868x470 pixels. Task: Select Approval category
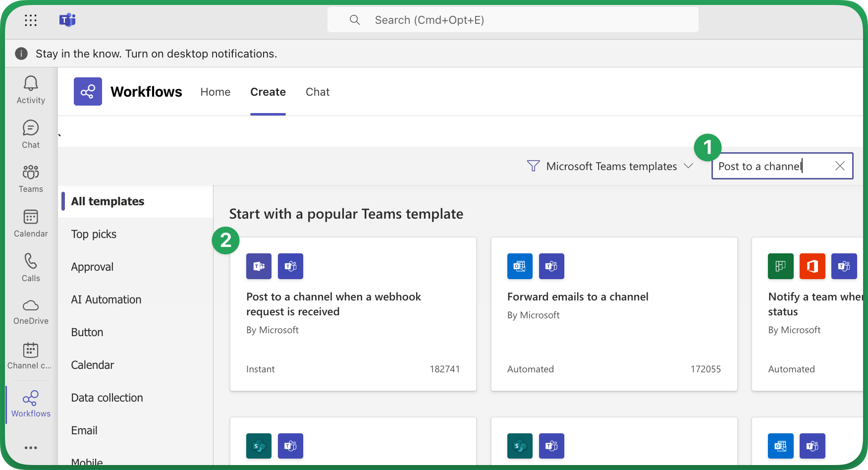pyautogui.click(x=136, y=267)
